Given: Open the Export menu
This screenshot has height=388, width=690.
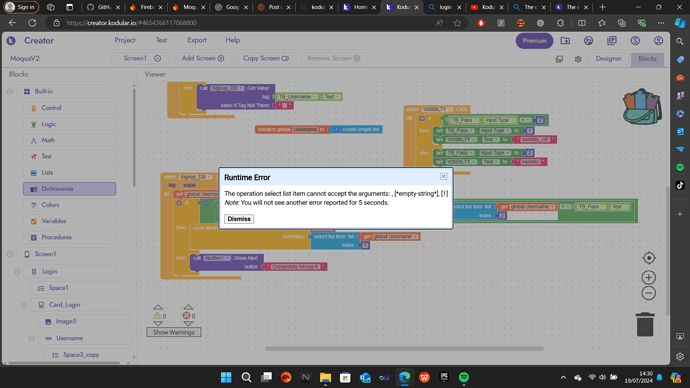Looking at the screenshot, I should pyautogui.click(x=197, y=40).
